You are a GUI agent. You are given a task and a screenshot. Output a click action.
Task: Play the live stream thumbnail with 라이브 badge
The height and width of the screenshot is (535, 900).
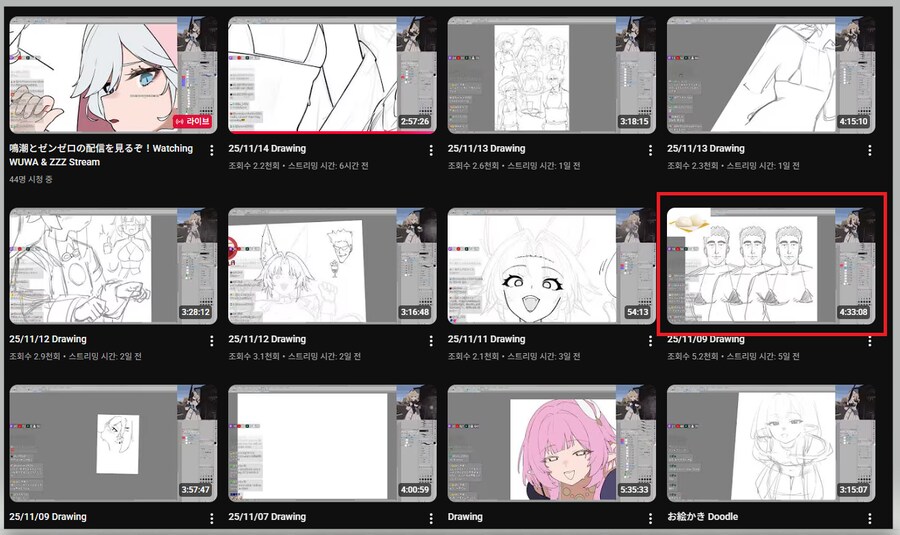(113, 75)
